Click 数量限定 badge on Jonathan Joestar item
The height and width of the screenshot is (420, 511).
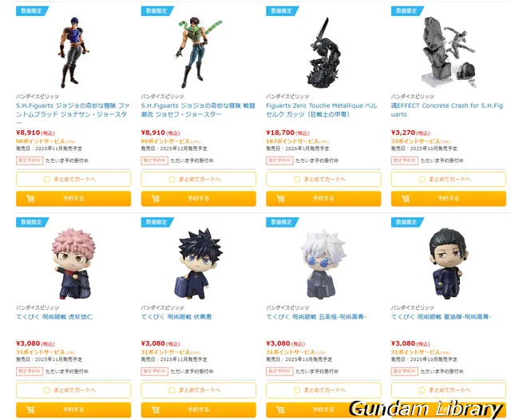pos(32,10)
